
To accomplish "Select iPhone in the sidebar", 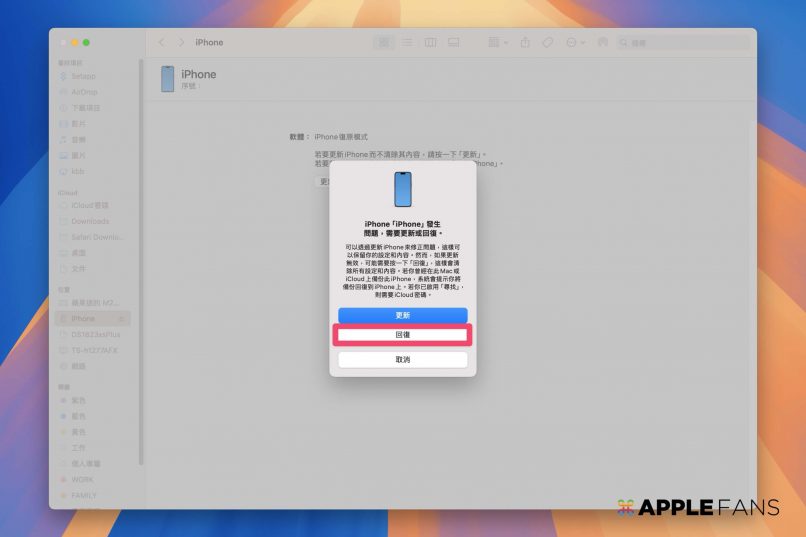I will pos(84,318).
